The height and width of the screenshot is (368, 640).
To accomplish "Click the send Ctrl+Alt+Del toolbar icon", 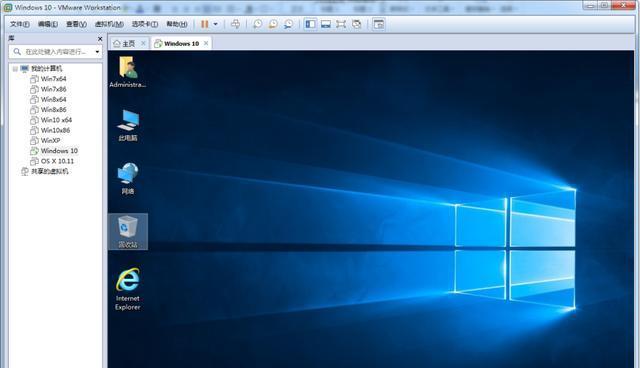I will click(236, 24).
